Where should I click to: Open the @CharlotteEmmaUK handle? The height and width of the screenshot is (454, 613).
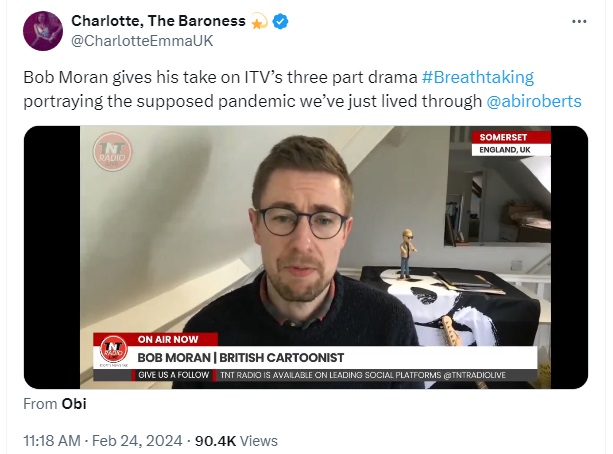[x=142, y=41]
